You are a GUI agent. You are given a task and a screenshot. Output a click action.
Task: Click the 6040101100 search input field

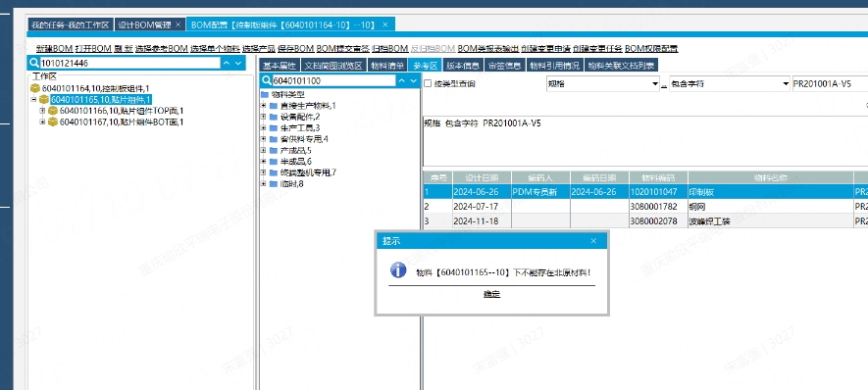[334, 80]
